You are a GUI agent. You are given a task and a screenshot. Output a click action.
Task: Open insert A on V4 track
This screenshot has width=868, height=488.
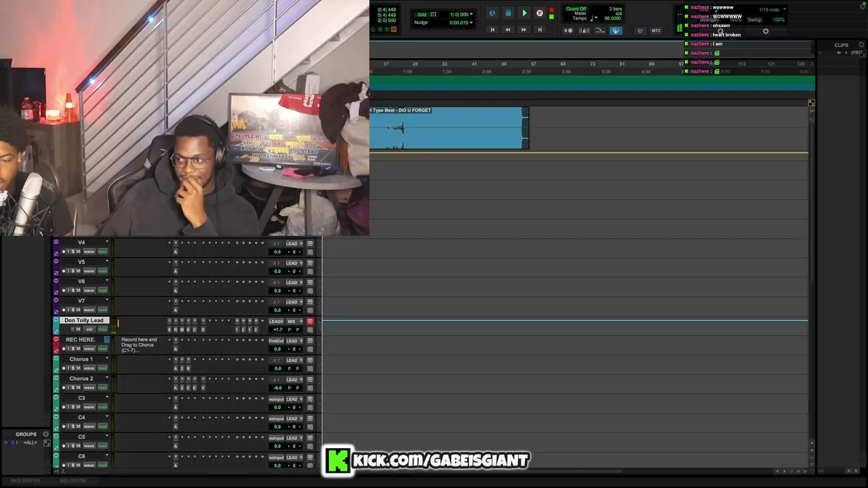[x=175, y=252]
